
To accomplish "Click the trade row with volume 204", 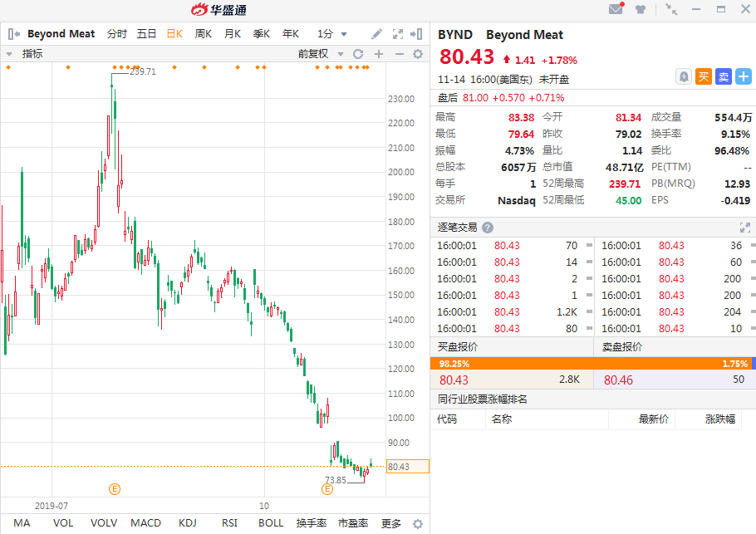I will pyautogui.click(x=677, y=311).
